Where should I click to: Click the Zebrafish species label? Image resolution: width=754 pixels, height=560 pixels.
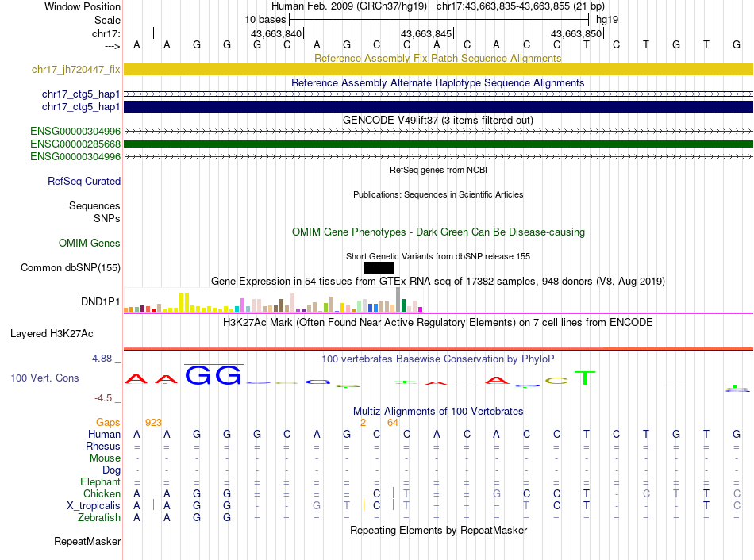click(99, 518)
